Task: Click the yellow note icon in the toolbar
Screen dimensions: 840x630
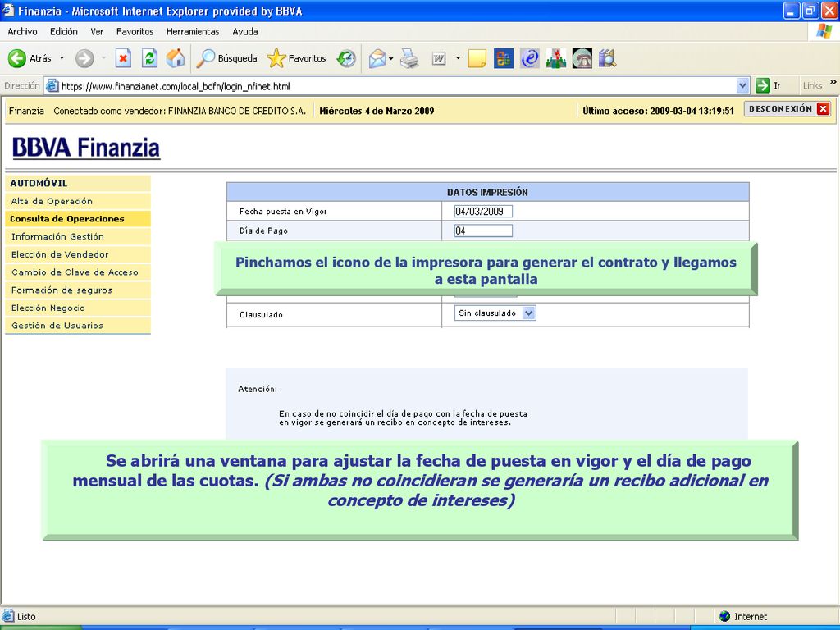Action: tap(477, 58)
